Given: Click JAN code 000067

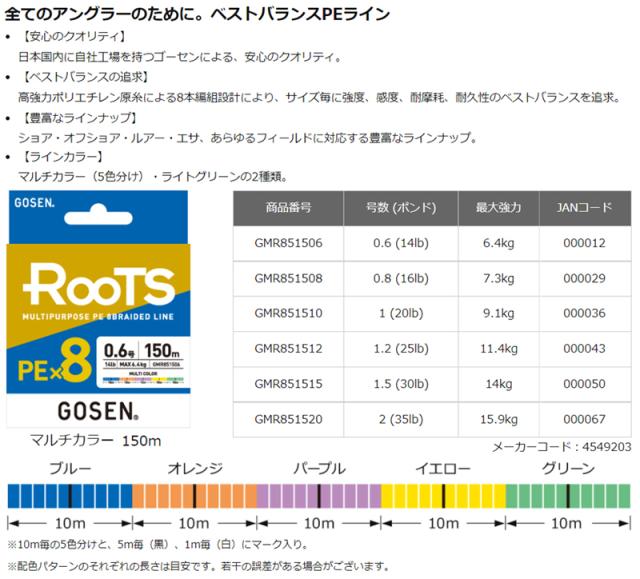Looking at the screenshot, I should point(584,419).
